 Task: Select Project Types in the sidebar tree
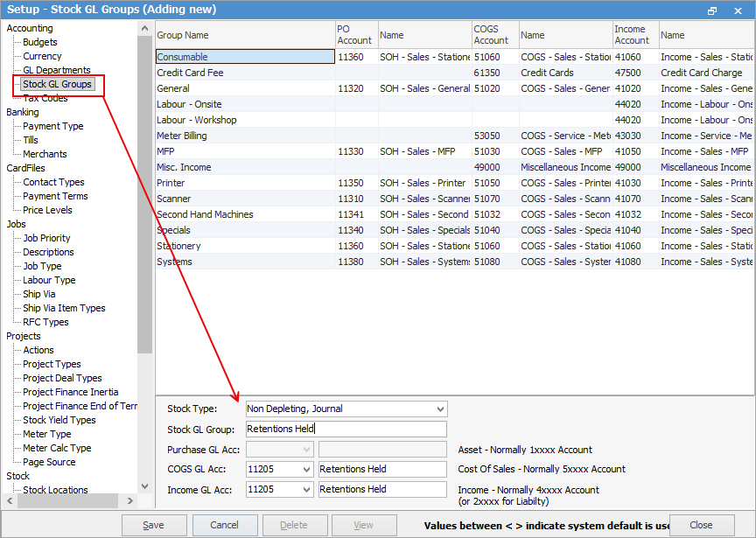coord(52,364)
